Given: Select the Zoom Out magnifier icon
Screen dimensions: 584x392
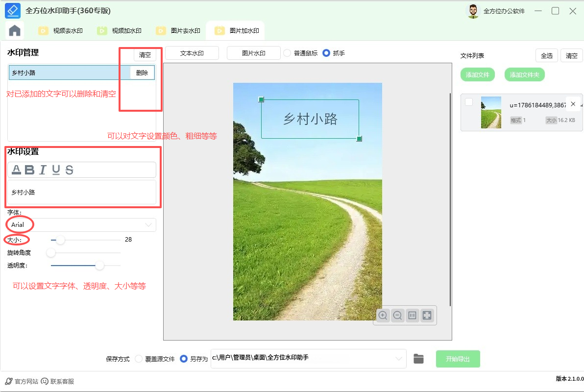Looking at the screenshot, I should click(397, 315).
